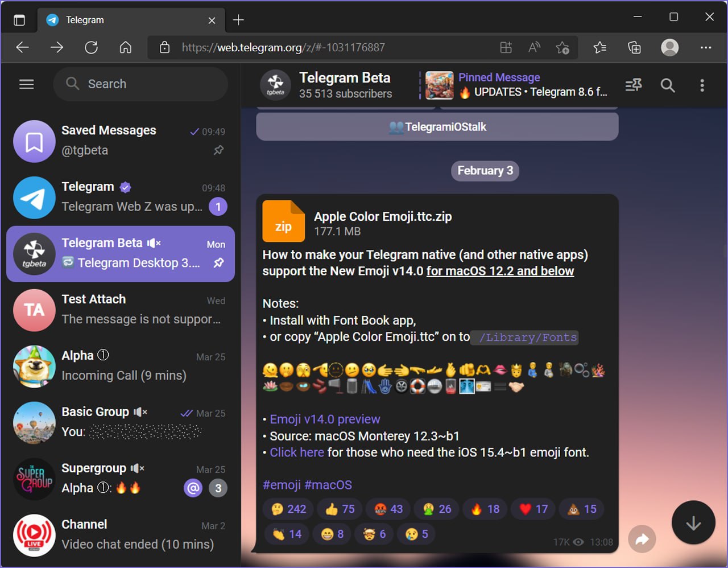
Task: Open browser Settings and more menu
Action: pos(706,48)
